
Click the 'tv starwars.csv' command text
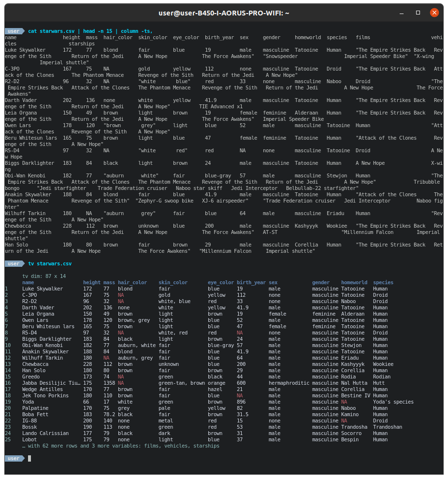coord(50,263)
